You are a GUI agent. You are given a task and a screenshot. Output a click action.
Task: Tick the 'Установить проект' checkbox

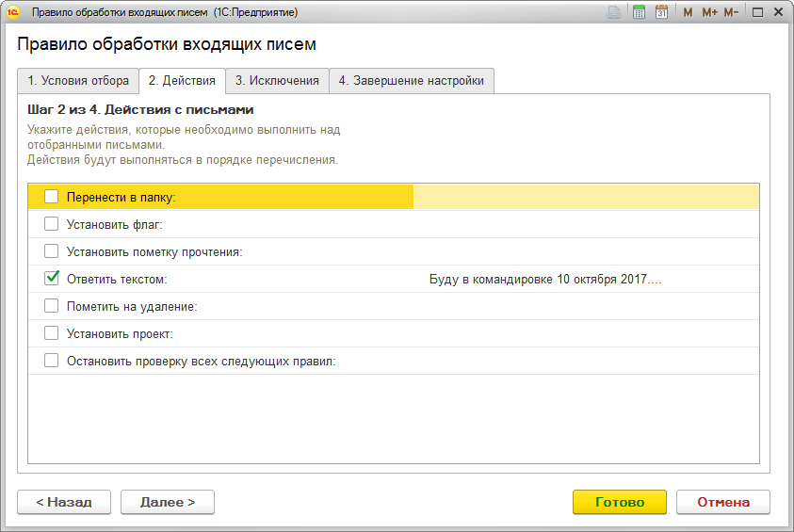pyautogui.click(x=51, y=333)
